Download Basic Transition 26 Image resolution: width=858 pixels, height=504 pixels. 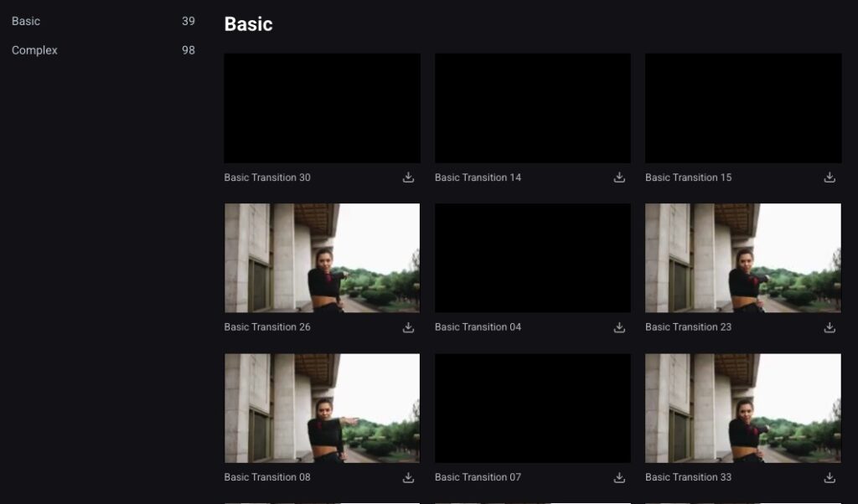[408, 327]
